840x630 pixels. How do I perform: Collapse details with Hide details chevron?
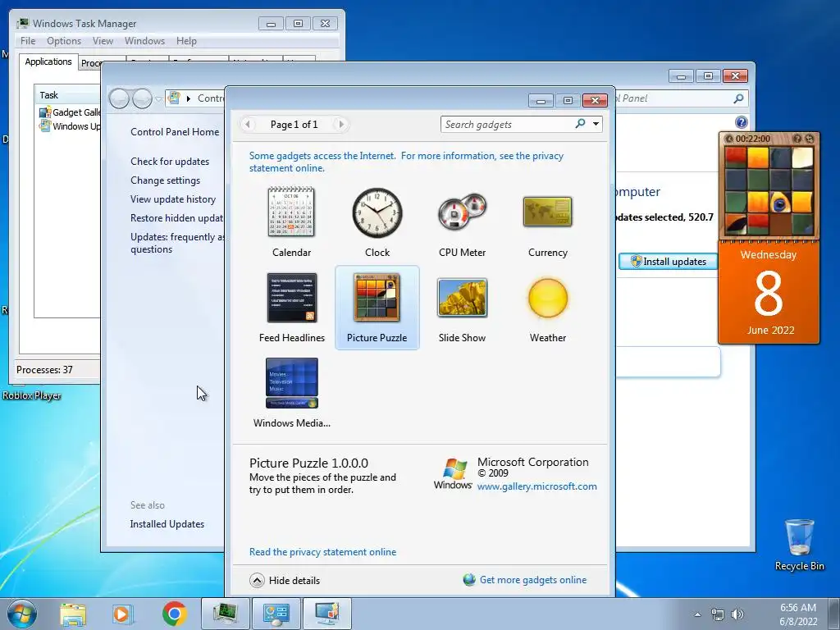(257, 580)
